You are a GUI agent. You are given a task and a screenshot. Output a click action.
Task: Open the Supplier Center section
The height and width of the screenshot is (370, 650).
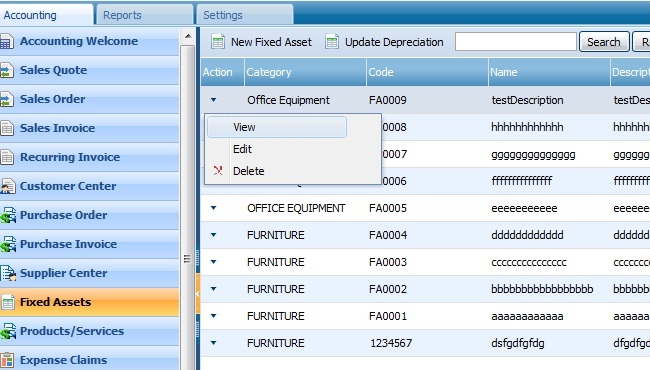coord(90,273)
